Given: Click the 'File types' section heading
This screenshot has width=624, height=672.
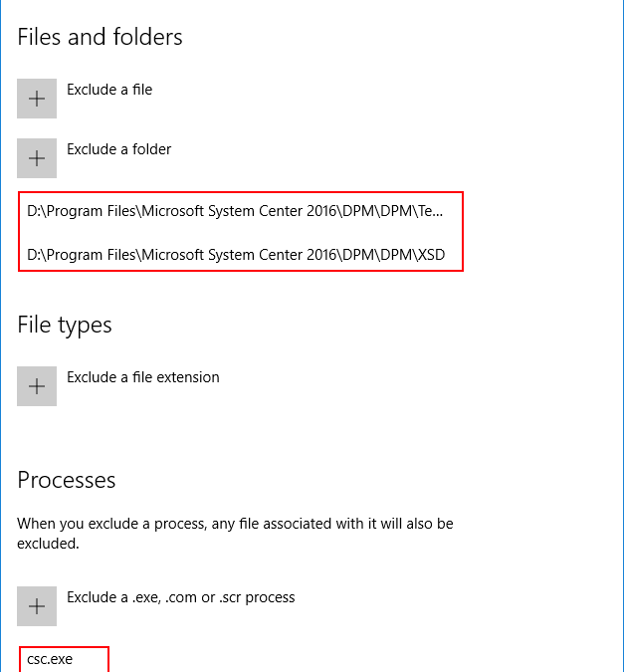Looking at the screenshot, I should pos(65,325).
